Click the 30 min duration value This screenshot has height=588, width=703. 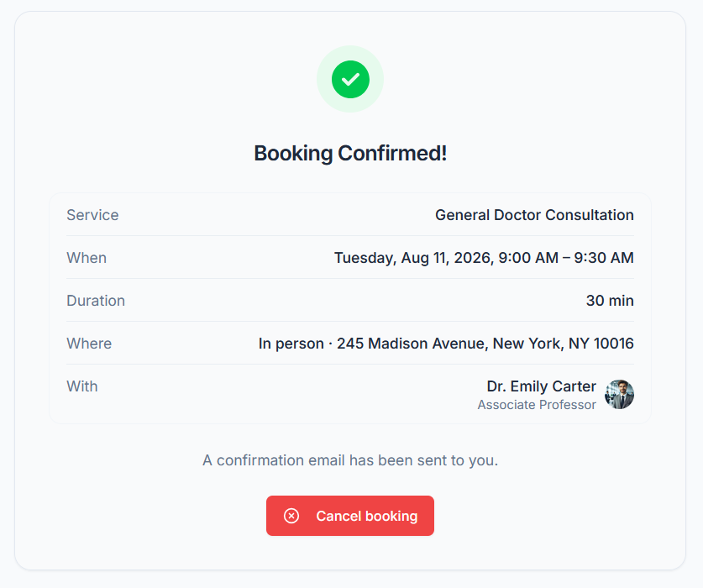610,301
